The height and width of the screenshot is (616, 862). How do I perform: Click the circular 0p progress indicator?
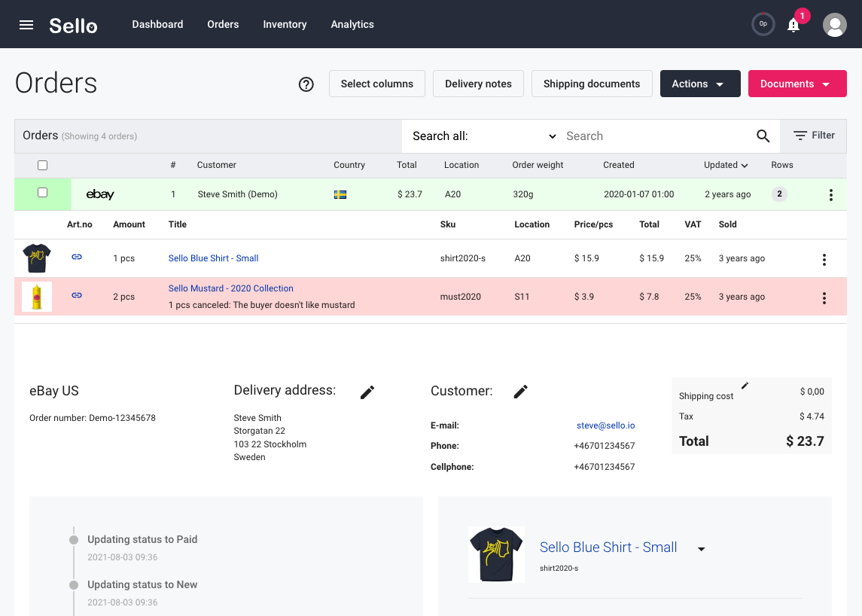tap(763, 24)
